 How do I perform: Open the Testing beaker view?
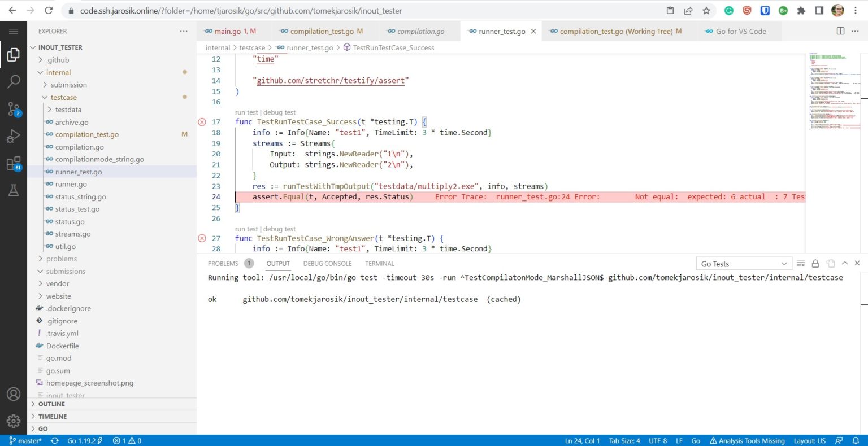pos(14,190)
